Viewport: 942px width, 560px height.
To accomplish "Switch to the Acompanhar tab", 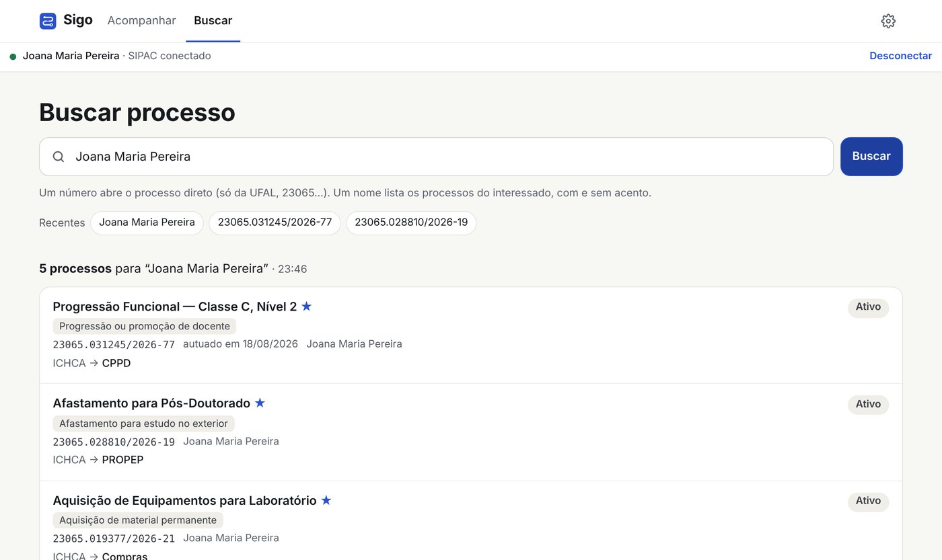I will [x=141, y=21].
